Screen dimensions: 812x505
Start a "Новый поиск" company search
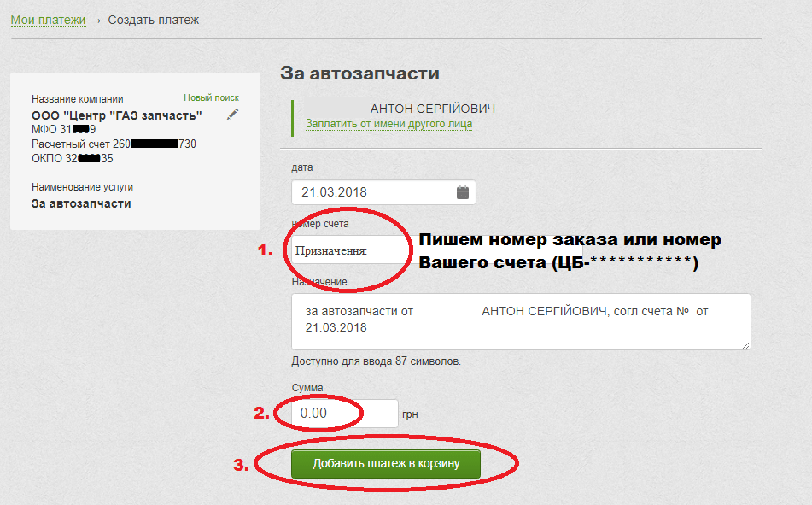[210, 97]
